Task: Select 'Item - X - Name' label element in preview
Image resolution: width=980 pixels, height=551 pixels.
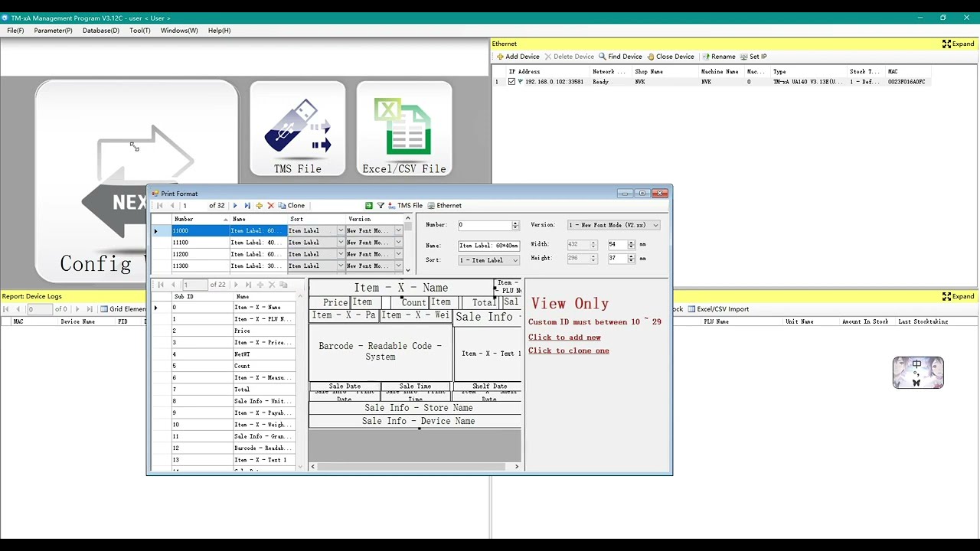Action: point(401,288)
